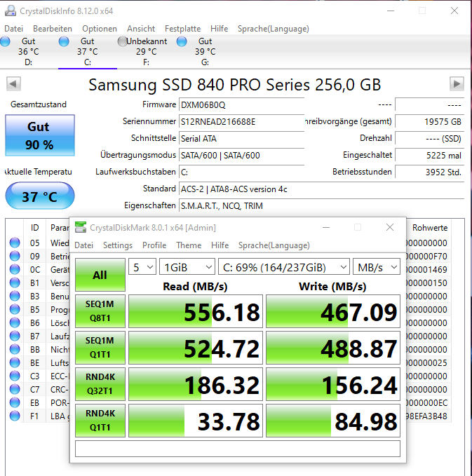
Task: Click the Firmware field DXM06B0Q
Action: coord(242,105)
